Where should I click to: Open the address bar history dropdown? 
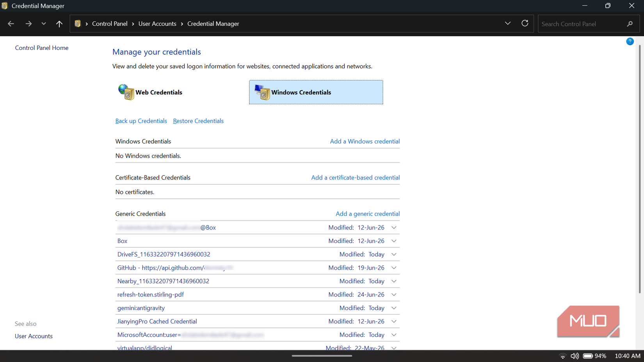(x=508, y=23)
